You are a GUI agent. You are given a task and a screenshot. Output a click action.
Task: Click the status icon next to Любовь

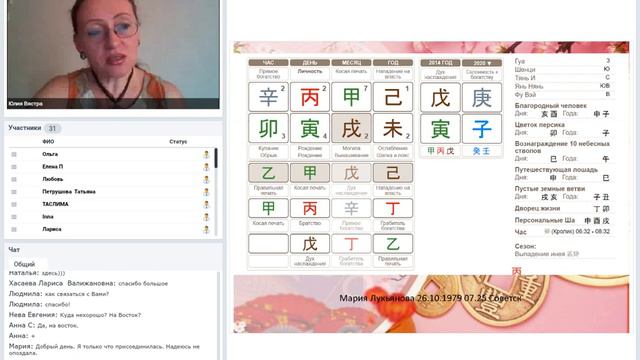click(206, 179)
